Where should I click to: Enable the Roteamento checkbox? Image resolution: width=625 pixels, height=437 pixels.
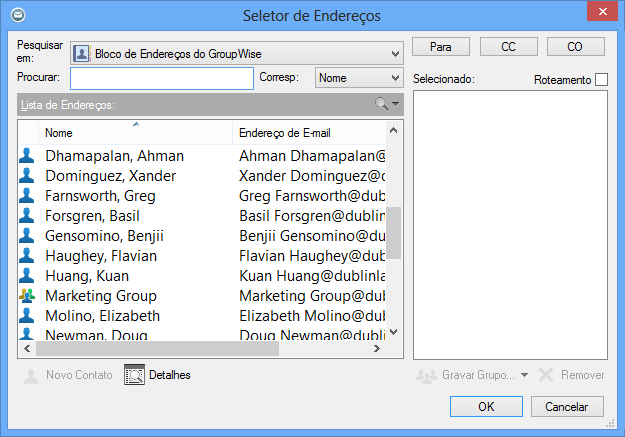click(x=601, y=80)
